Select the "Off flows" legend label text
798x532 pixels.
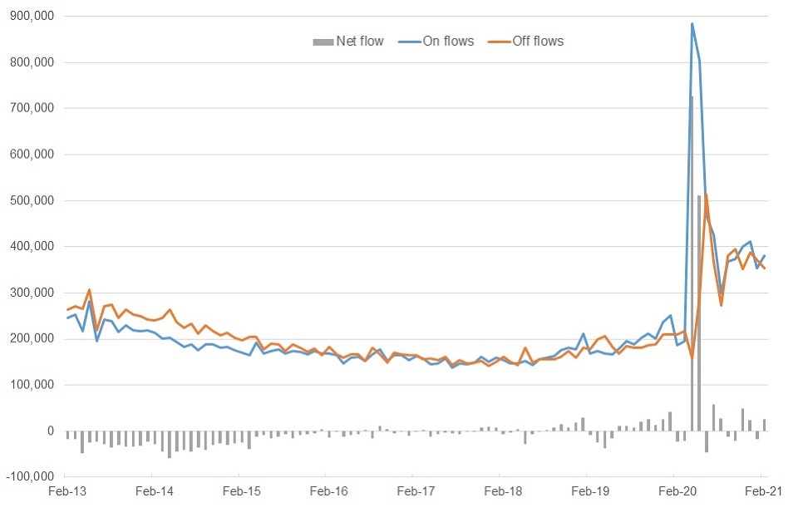(539, 41)
